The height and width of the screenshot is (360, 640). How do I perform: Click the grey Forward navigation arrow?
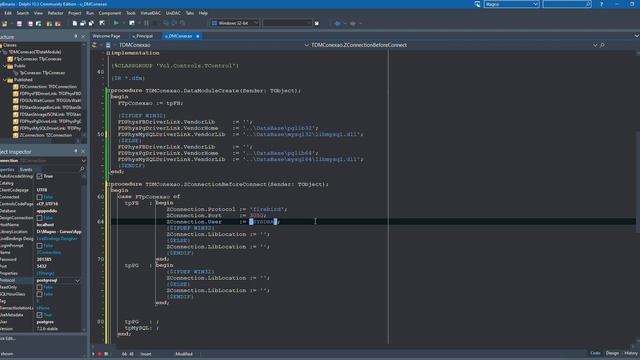coord(353,24)
